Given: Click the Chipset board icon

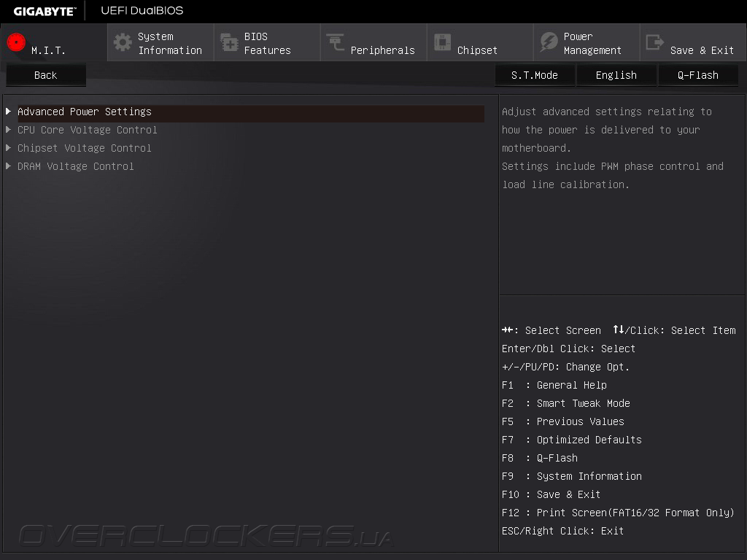Looking at the screenshot, I should coord(442,42).
